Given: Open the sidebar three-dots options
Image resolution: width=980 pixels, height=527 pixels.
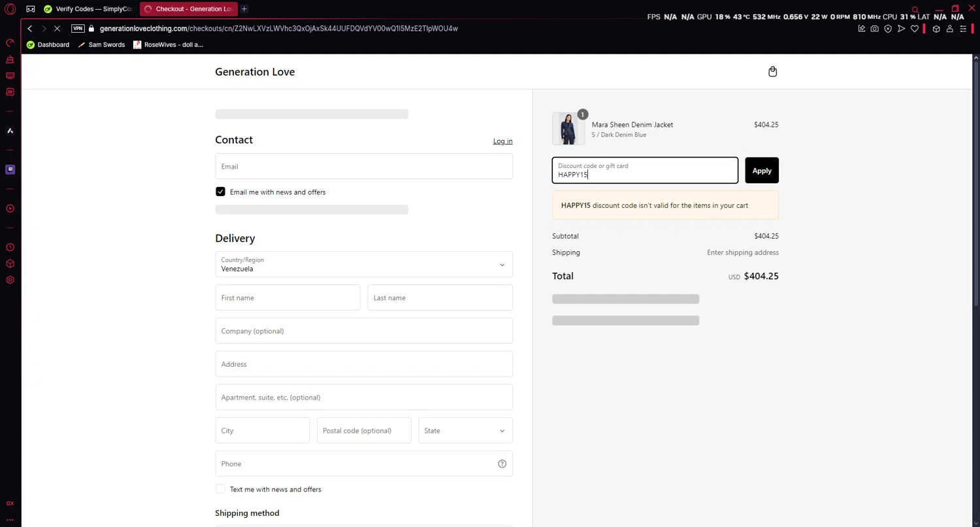Looking at the screenshot, I should point(10,520).
